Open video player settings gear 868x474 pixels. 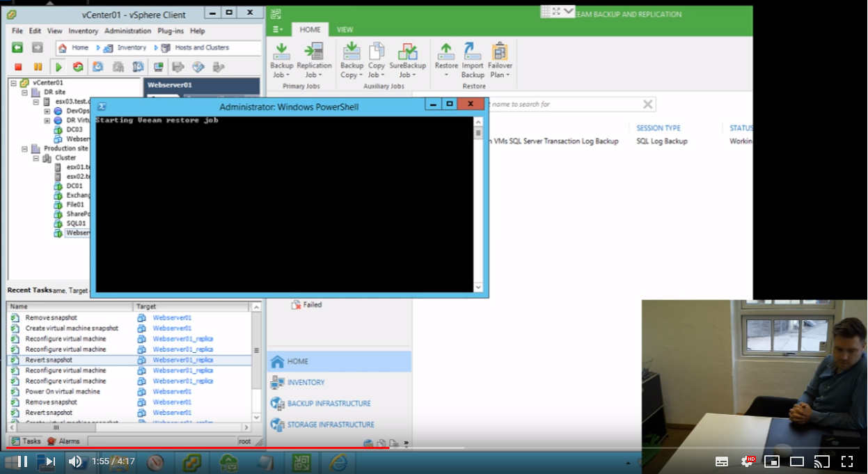pyautogui.click(x=748, y=461)
